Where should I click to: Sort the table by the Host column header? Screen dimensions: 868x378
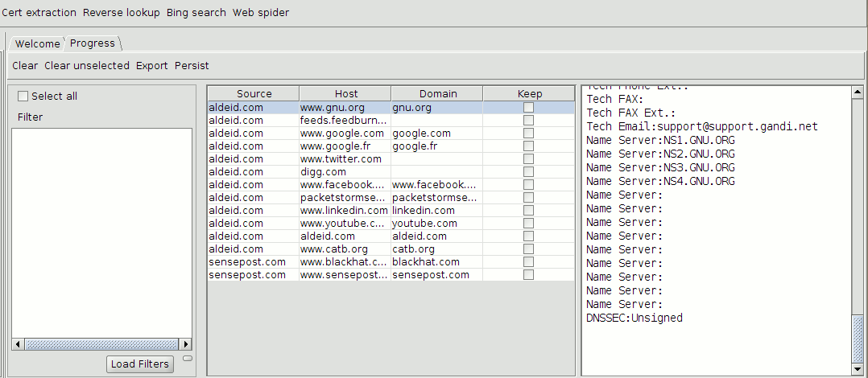click(345, 94)
